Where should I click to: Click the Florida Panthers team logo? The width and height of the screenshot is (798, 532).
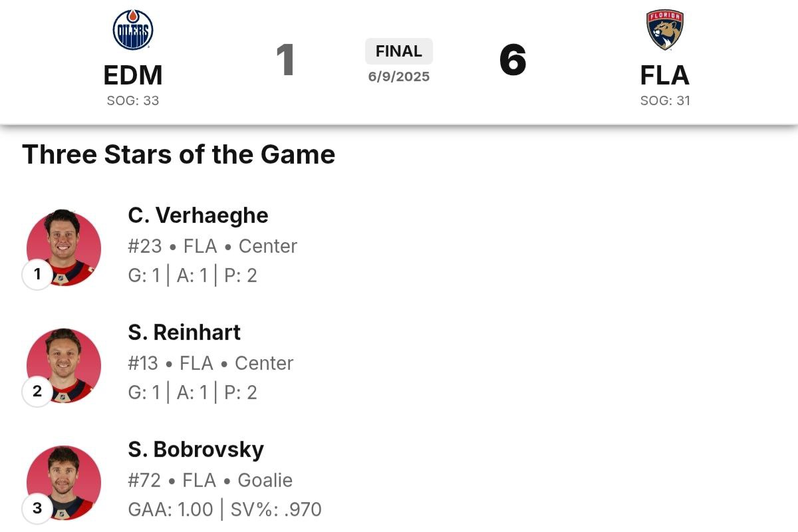(665, 30)
